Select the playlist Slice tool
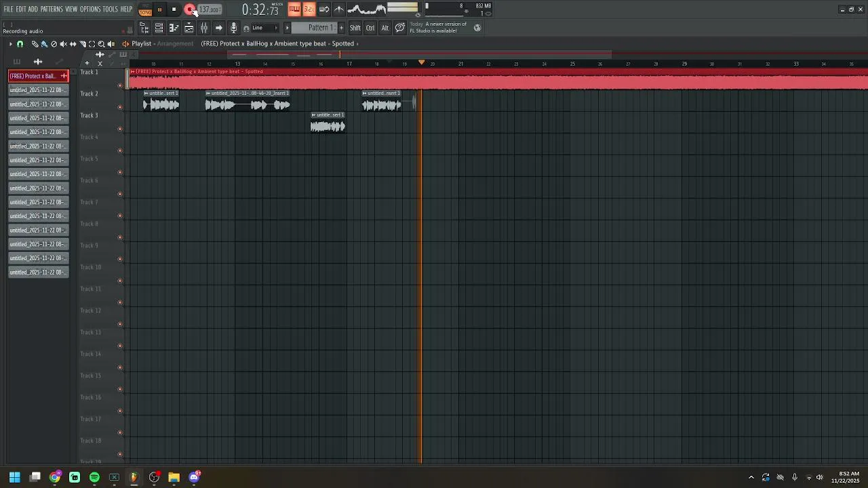Viewport: 868px width, 488px height. tap(83, 44)
